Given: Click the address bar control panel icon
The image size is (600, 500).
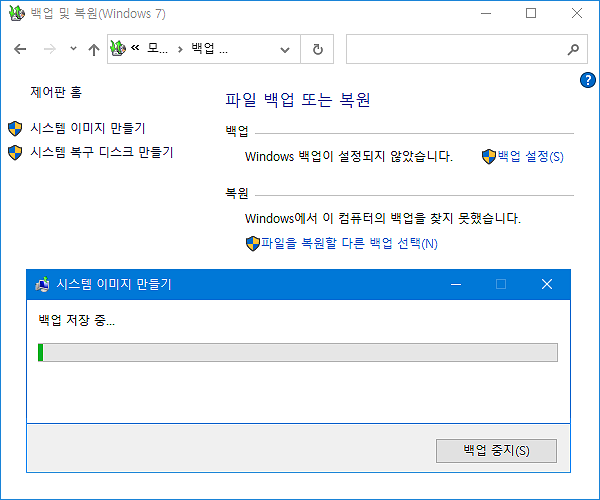Looking at the screenshot, I should [x=118, y=48].
